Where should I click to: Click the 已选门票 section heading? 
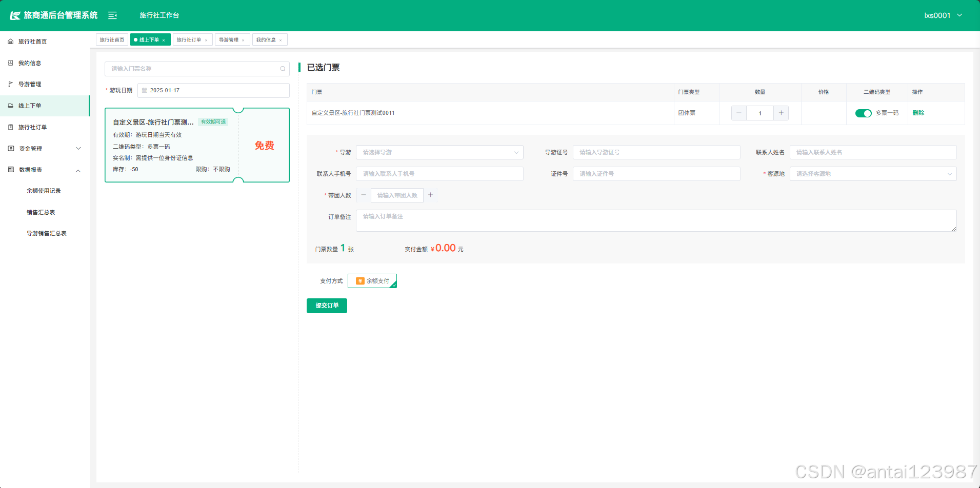tap(323, 68)
